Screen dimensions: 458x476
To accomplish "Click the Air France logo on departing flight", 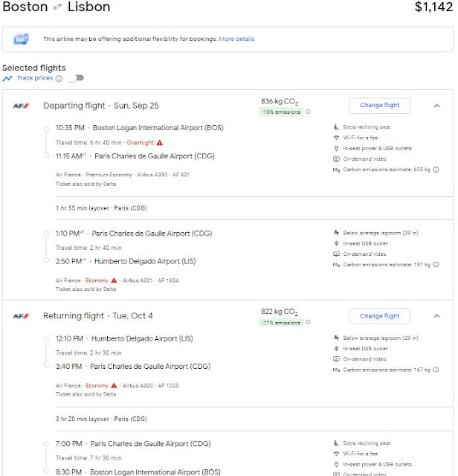I will (x=21, y=106).
